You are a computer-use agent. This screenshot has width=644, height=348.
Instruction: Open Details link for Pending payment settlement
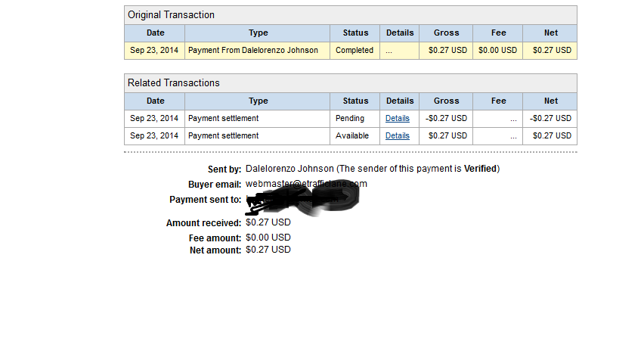click(x=397, y=118)
